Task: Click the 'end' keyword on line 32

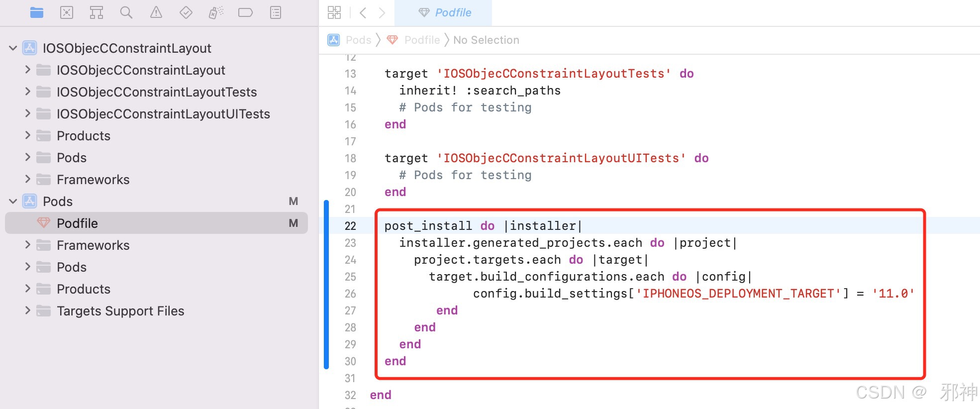Action: (x=381, y=395)
